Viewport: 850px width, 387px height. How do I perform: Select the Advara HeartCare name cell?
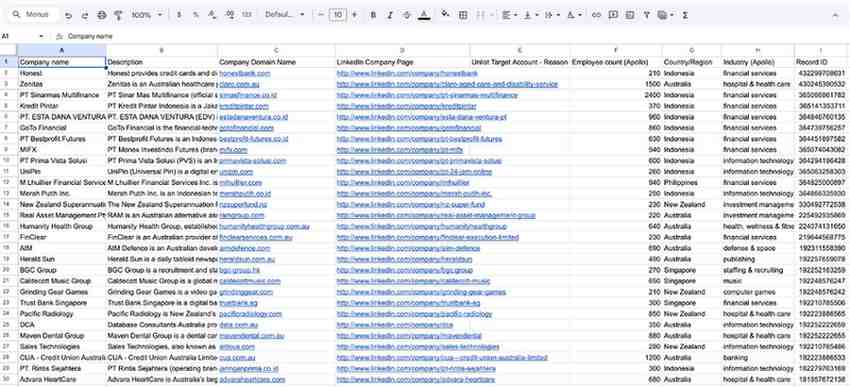(61, 379)
